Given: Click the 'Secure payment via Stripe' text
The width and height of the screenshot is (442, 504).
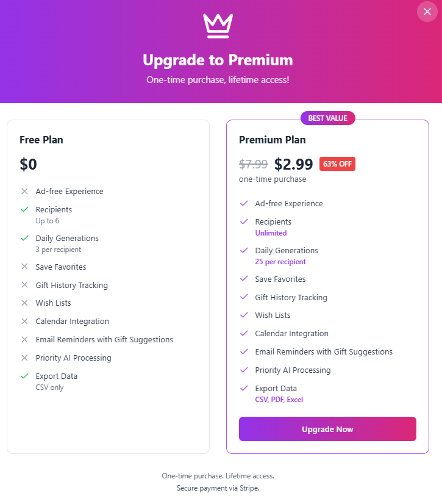Looking at the screenshot, I should pyautogui.click(x=218, y=488).
